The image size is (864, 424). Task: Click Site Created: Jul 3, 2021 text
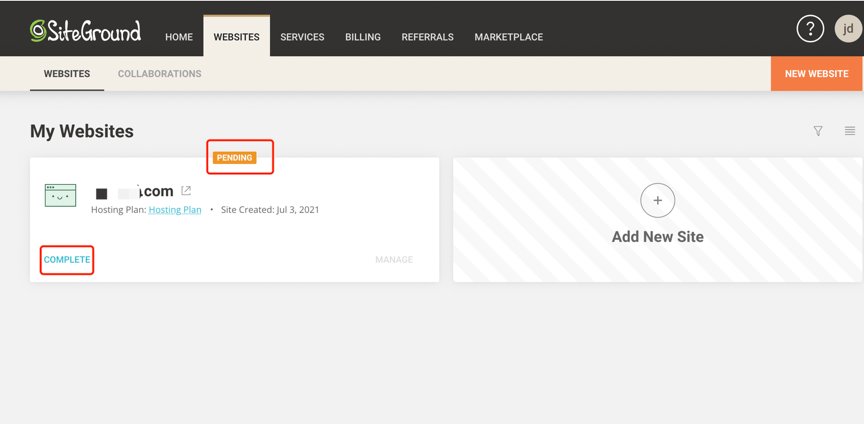(270, 210)
